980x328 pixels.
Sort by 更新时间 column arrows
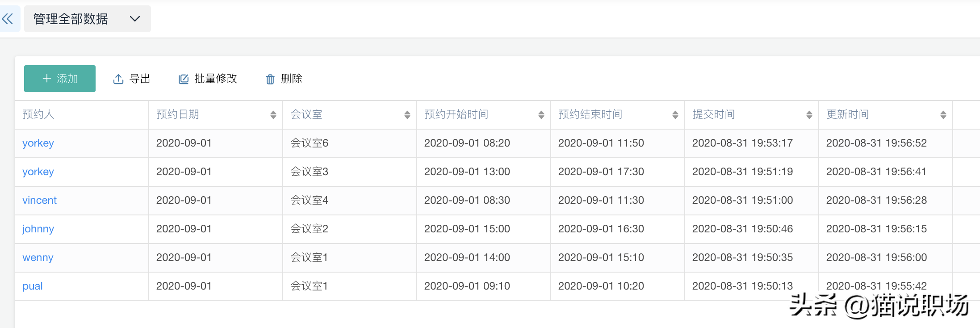(x=943, y=115)
